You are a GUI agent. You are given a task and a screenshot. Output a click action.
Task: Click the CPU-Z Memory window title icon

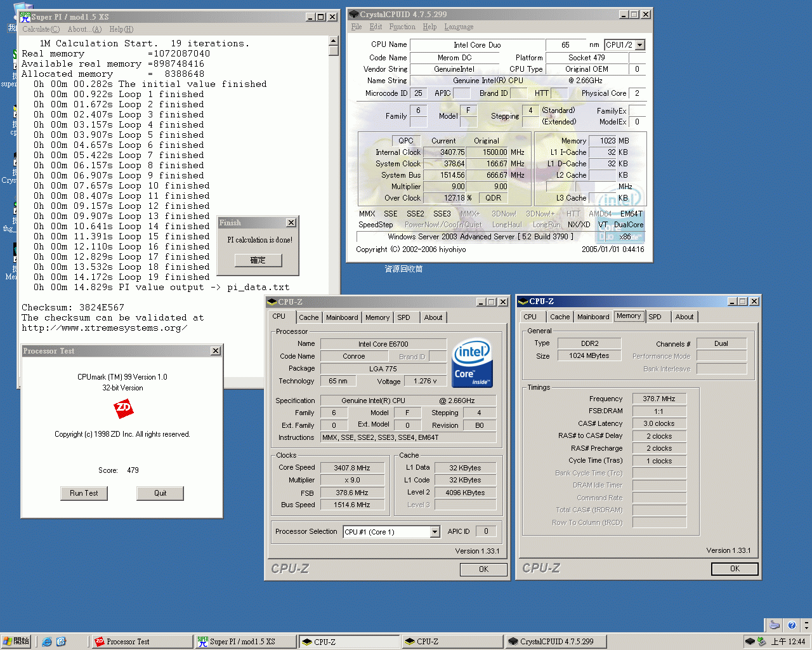pyautogui.click(x=523, y=302)
